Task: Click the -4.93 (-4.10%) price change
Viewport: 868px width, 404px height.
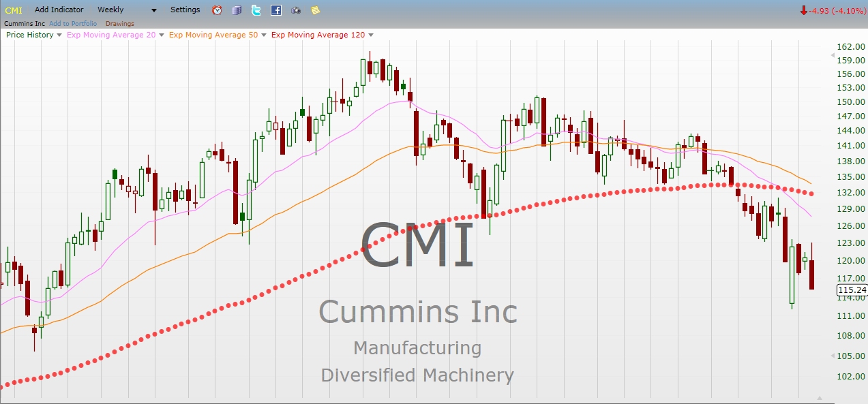Action: [837, 10]
